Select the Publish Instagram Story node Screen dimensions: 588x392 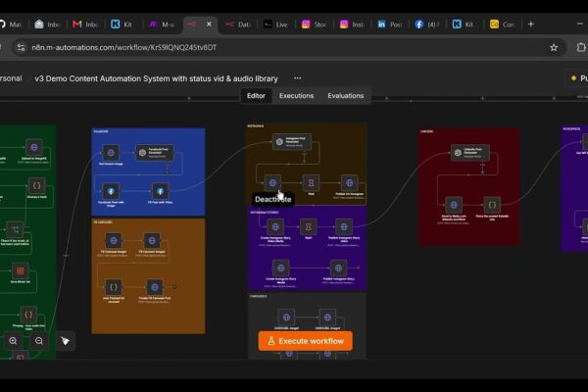tap(338, 269)
